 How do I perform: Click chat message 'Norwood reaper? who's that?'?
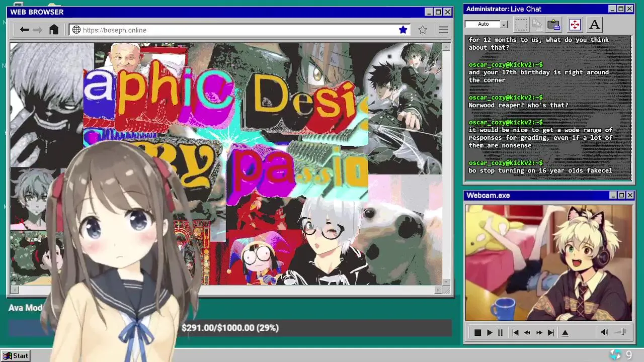(x=518, y=105)
